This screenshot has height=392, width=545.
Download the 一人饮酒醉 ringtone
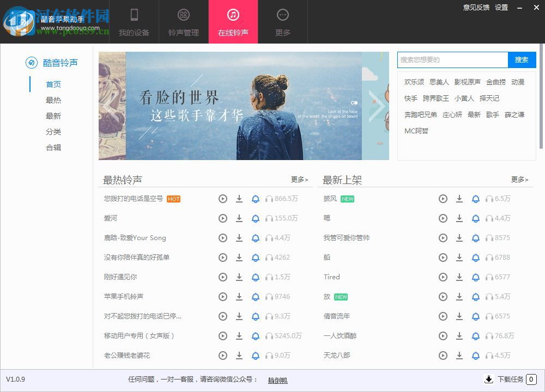coord(459,336)
